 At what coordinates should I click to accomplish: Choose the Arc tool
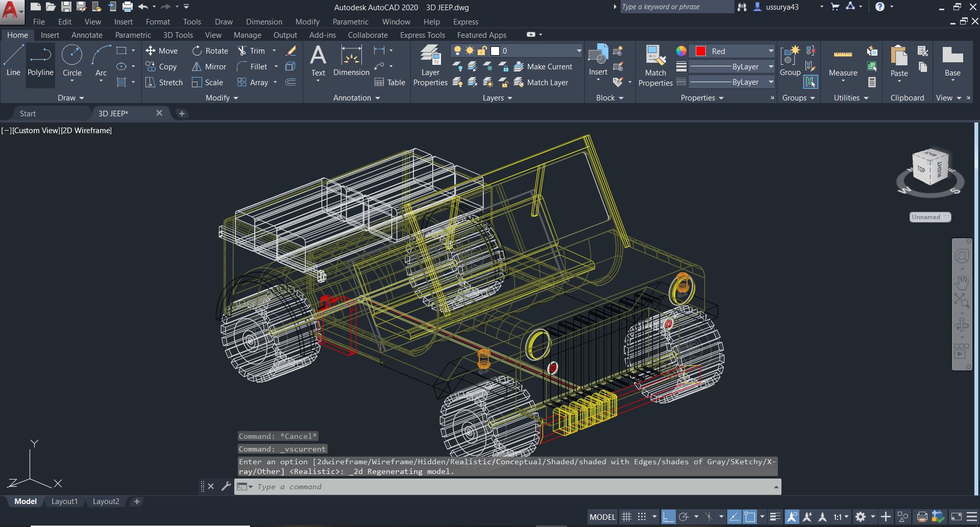click(x=101, y=61)
